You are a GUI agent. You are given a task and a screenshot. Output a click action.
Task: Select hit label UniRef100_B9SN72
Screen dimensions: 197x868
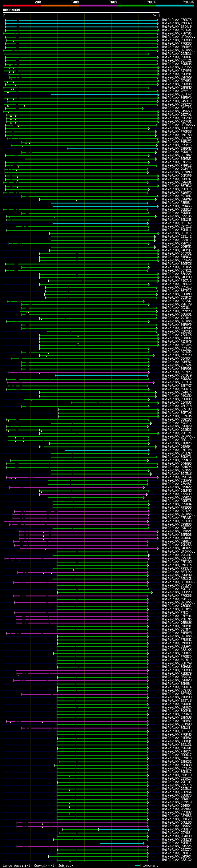pyautogui.click(x=177, y=460)
